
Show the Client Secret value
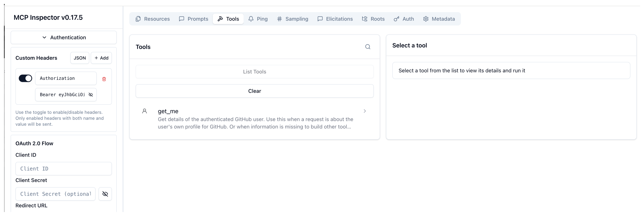(x=105, y=194)
